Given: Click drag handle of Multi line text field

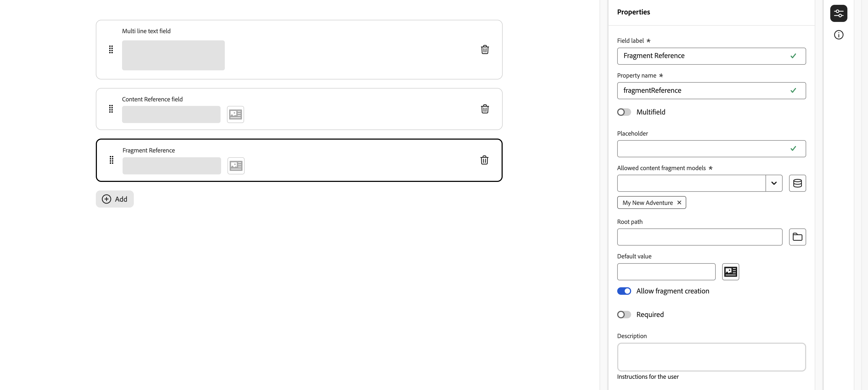Looking at the screenshot, I should (111, 49).
